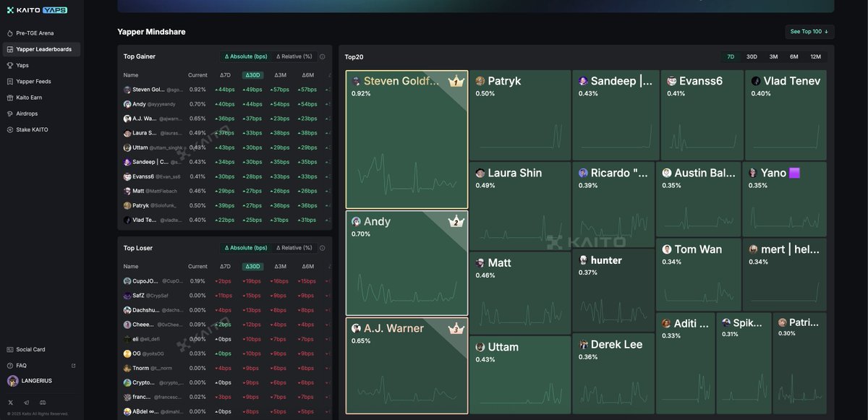Open Steven Gol... row in Top Gainer
This screenshot has height=420, width=868.
tap(225, 90)
